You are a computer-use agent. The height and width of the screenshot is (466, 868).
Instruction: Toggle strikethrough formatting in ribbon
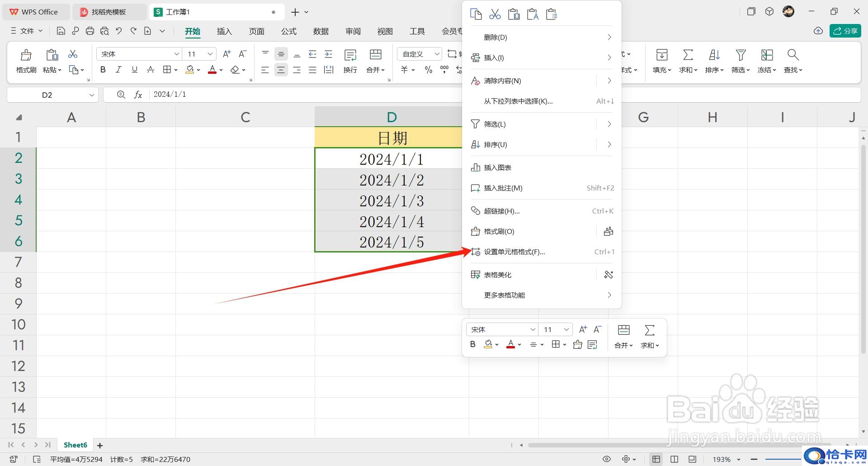pyautogui.click(x=151, y=70)
